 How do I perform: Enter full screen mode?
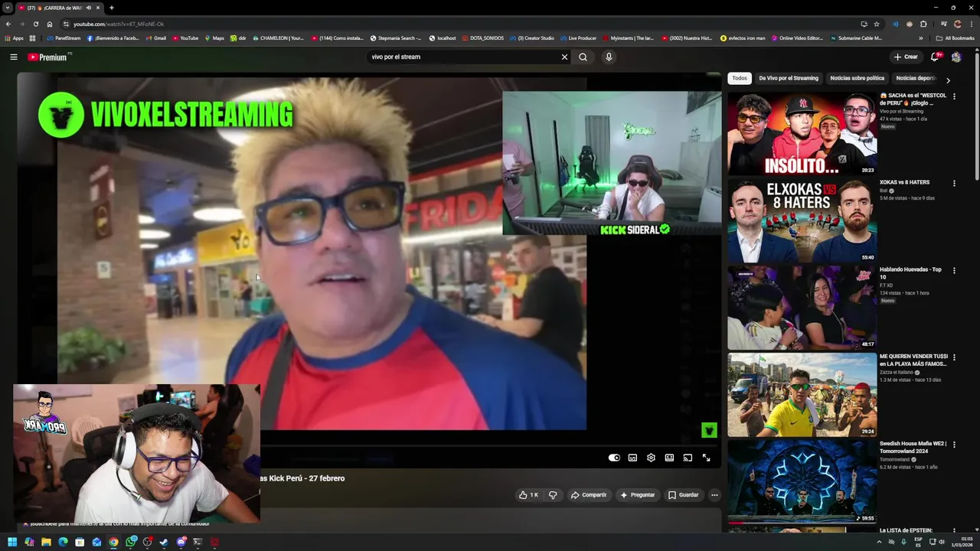(x=706, y=458)
